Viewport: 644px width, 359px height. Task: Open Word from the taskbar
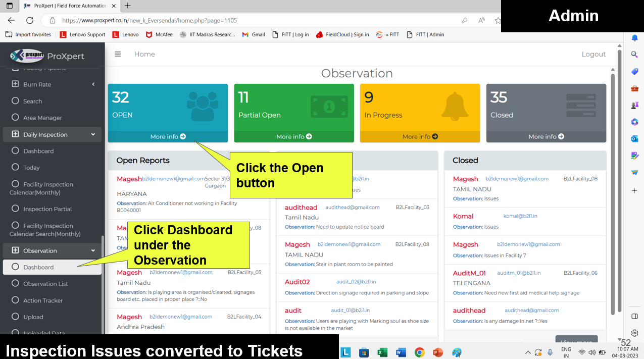401,352
